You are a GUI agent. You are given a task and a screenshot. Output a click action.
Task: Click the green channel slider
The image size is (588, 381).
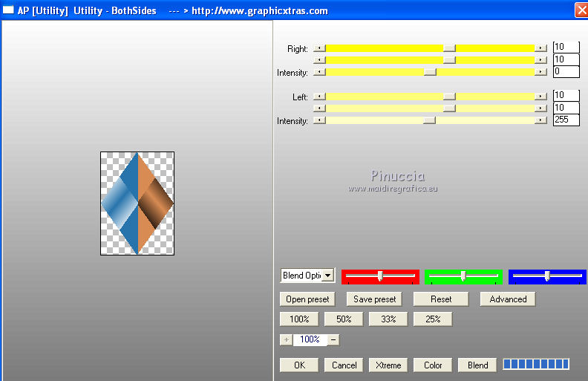coord(463,276)
